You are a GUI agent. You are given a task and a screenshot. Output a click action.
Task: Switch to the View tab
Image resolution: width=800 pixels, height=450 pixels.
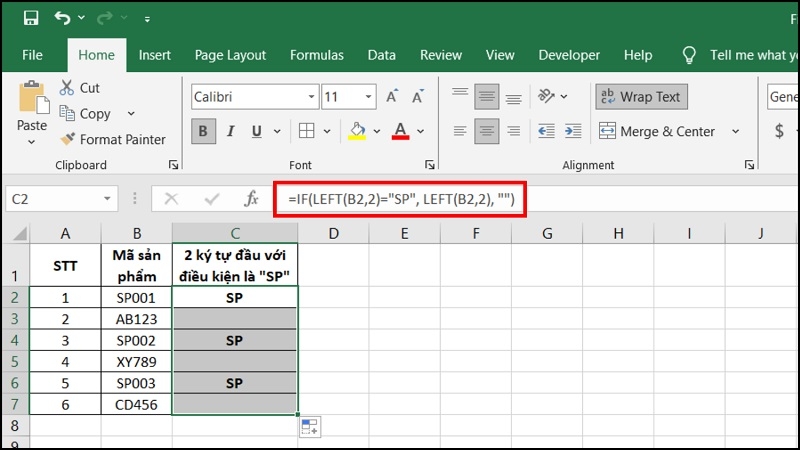(500, 55)
